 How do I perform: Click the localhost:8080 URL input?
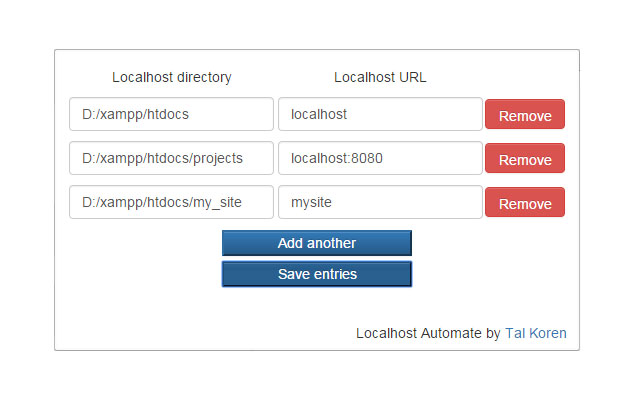[x=380, y=158]
